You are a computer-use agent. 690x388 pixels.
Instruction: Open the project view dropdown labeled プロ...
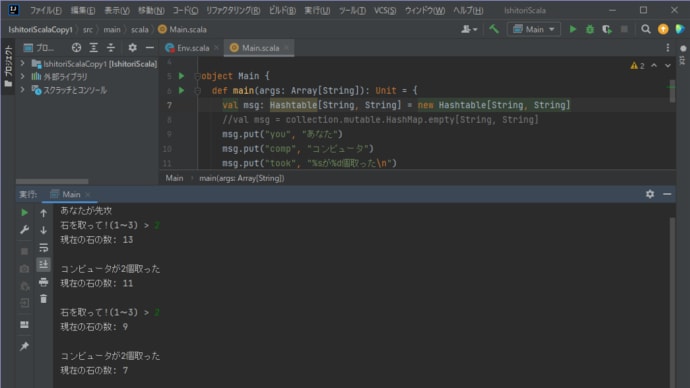pos(39,48)
